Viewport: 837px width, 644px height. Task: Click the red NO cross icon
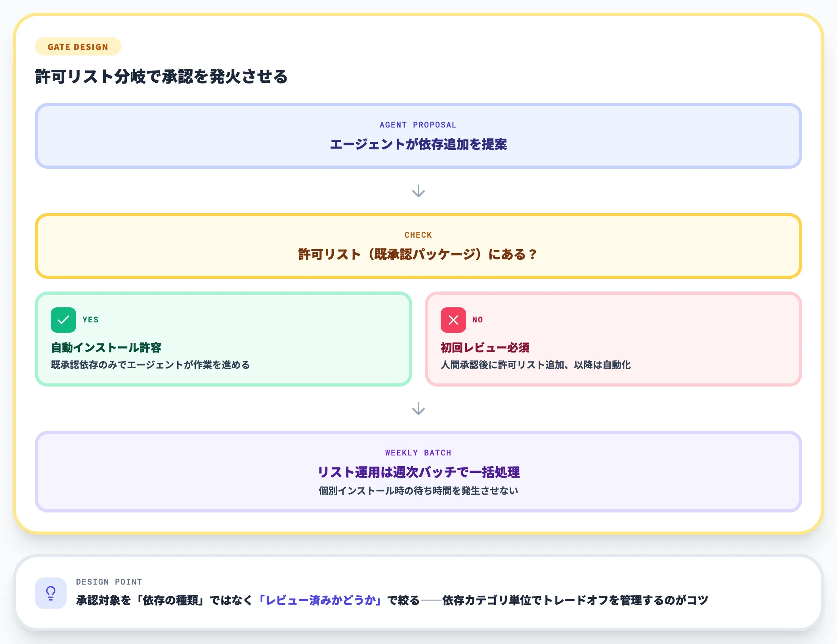[453, 320]
